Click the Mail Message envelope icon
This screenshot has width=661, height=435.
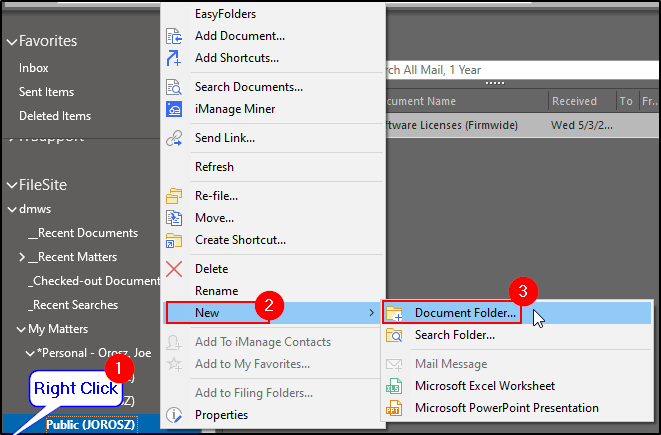point(394,364)
